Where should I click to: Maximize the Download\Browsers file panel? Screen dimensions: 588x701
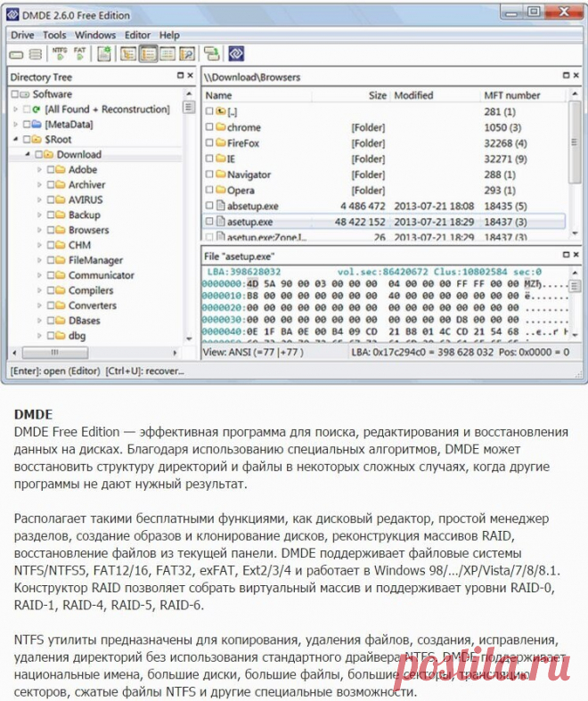coord(566,76)
